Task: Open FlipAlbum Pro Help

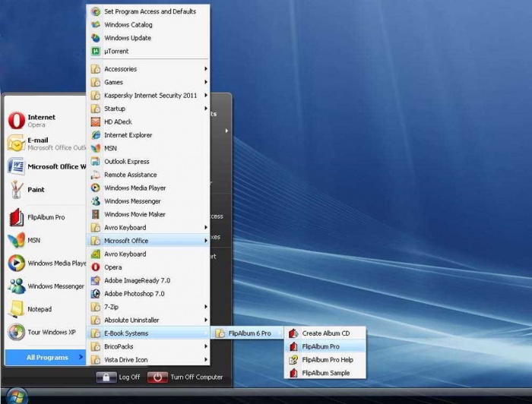Action: tap(327, 360)
